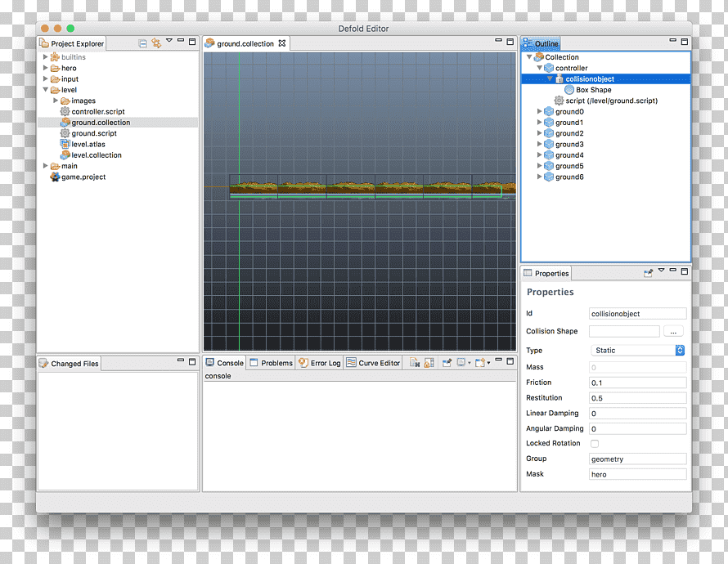
Task: Select the Box Shape icon in Outline
Action: (569, 90)
